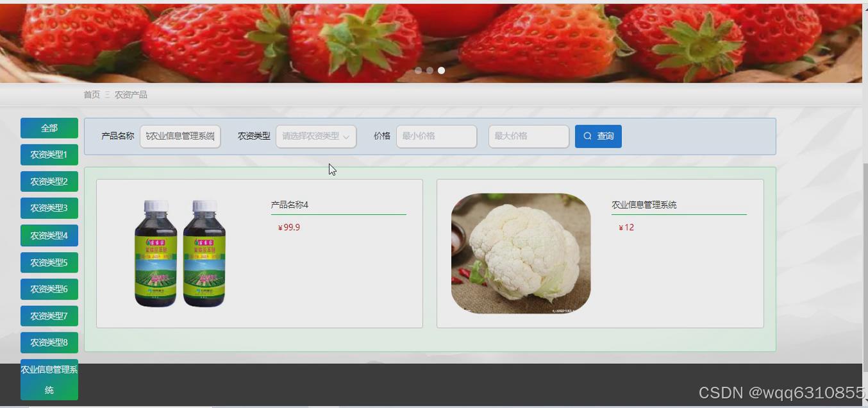Filter by 农资类型8 category
The width and height of the screenshot is (868, 408).
tap(49, 343)
